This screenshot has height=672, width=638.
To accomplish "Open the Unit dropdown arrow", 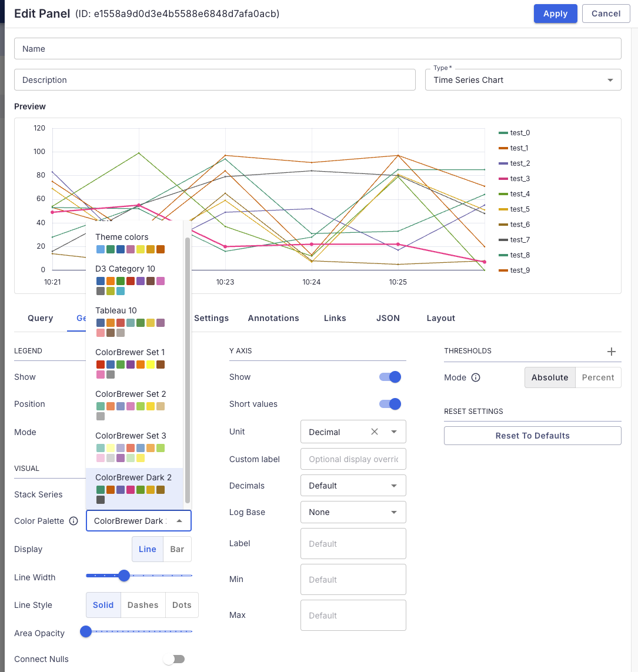I will (394, 432).
